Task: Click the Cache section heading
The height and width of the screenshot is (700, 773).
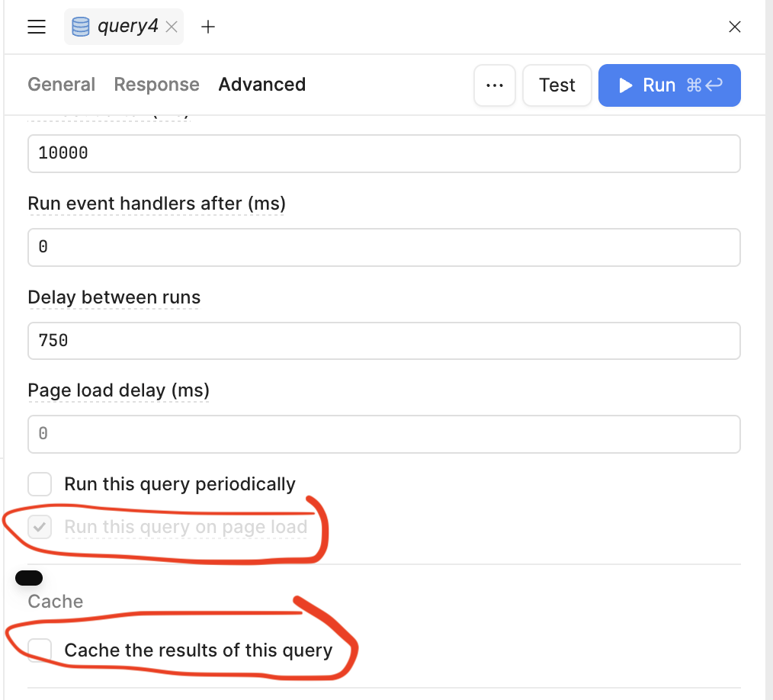Action: point(56,602)
